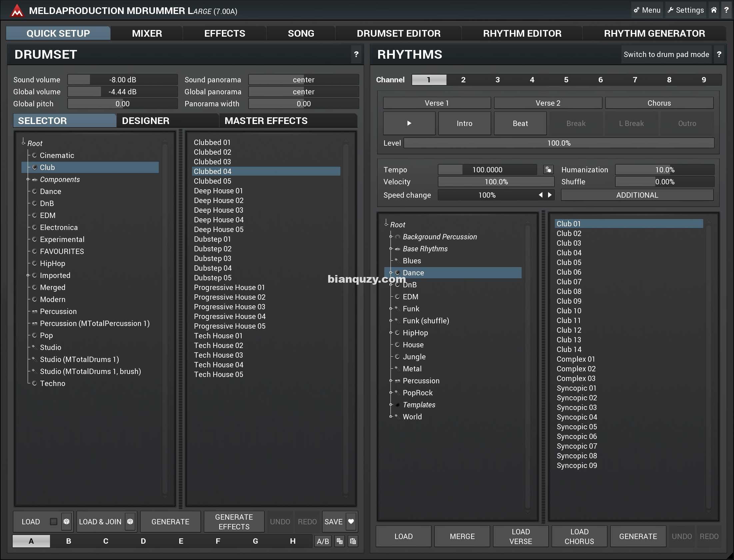This screenshot has height=560, width=734.
Task: Click the Tempo value field
Action: 487,170
